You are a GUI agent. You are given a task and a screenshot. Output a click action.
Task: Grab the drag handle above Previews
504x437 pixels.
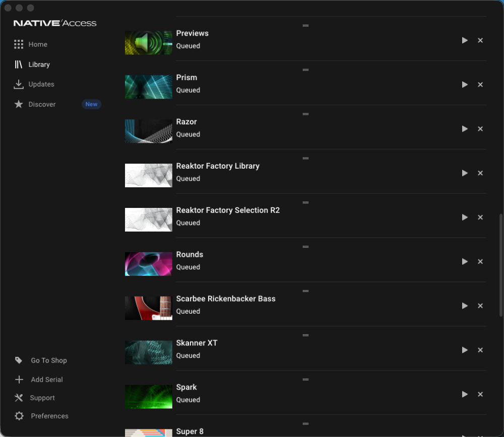[305, 25]
